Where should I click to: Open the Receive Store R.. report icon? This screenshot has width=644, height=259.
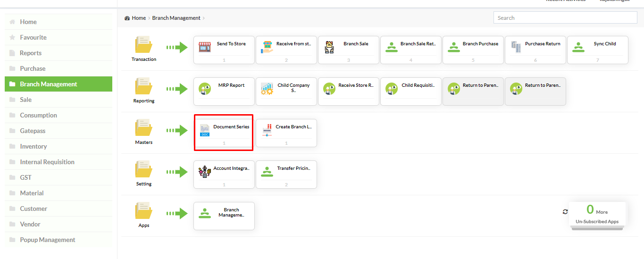tap(329, 89)
